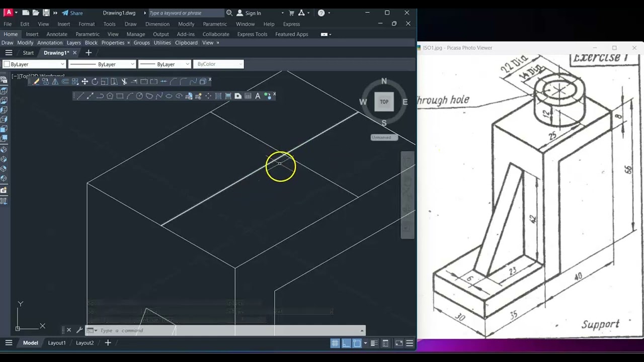Viewport: 644px width, 362px height.
Task: Expand the Help dropdown arrow
Action: pos(330,13)
